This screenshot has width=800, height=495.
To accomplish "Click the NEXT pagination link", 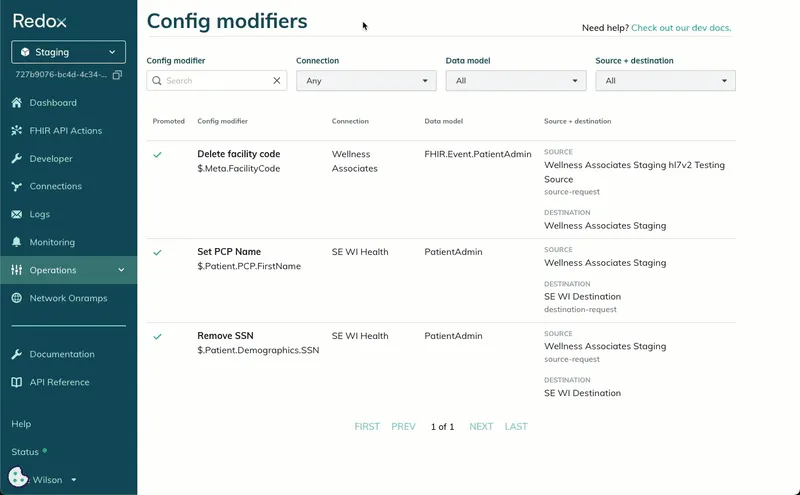I will coord(481,427).
